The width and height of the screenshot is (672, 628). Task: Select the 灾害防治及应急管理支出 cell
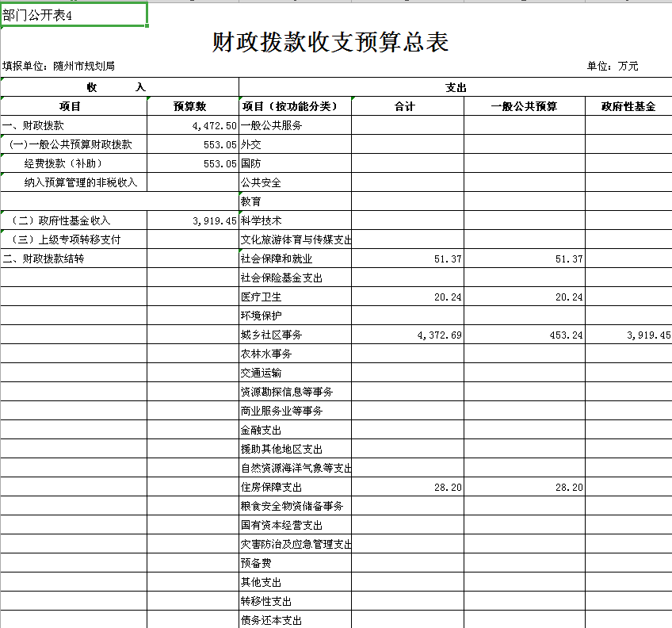click(296, 543)
